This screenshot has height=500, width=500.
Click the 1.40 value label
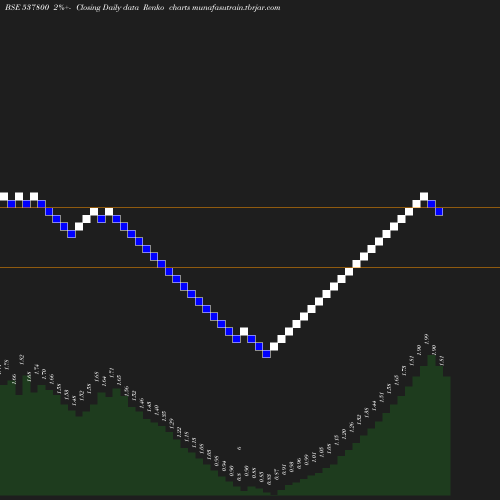pyautogui.click(x=156, y=410)
